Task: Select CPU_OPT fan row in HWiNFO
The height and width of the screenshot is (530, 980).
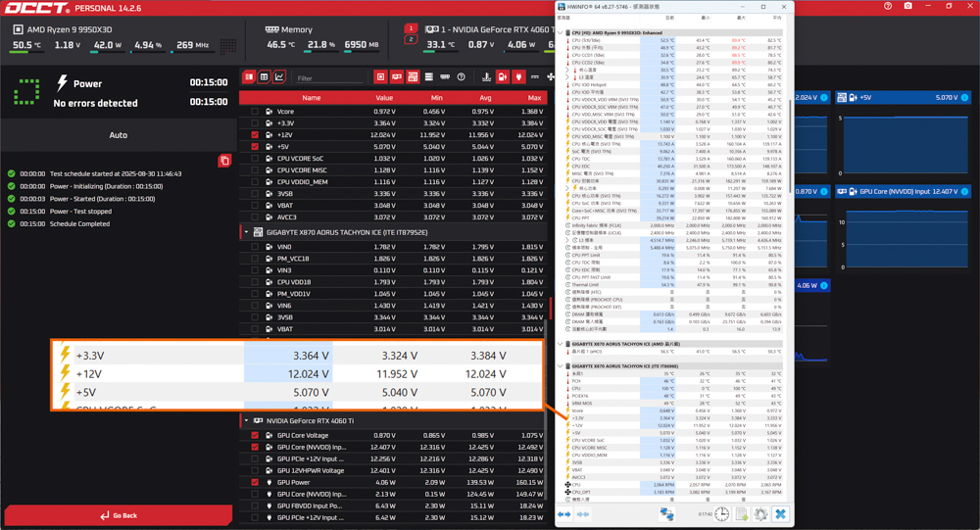Action: [674, 492]
